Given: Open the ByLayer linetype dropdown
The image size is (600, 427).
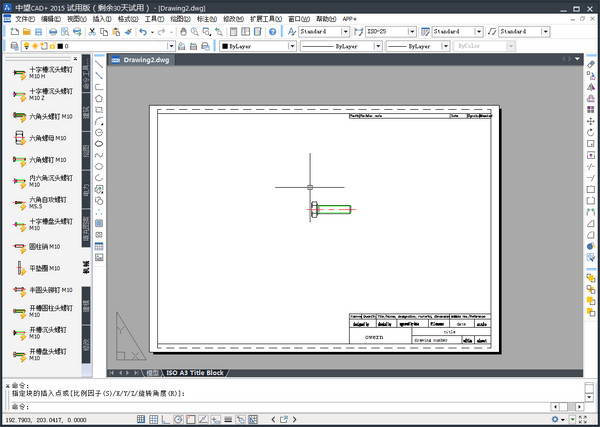Looking at the screenshot, I should point(378,46).
